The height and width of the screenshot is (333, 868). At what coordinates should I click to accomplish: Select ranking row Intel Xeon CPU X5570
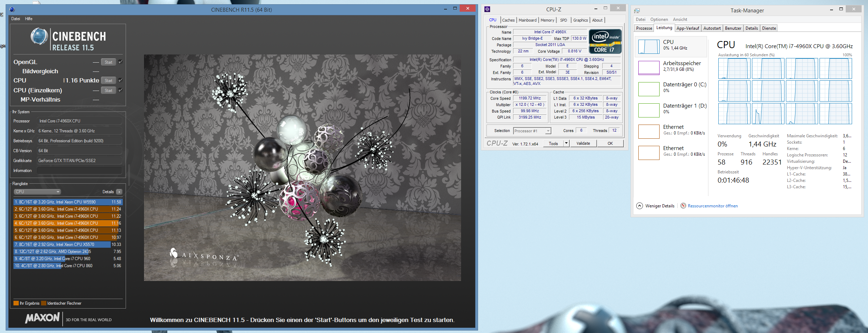(x=68, y=245)
